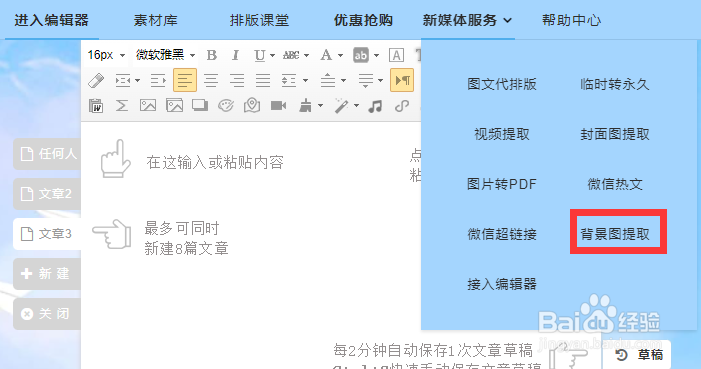Apply underline formatting
701x369 pixels.
click(259, 55)
